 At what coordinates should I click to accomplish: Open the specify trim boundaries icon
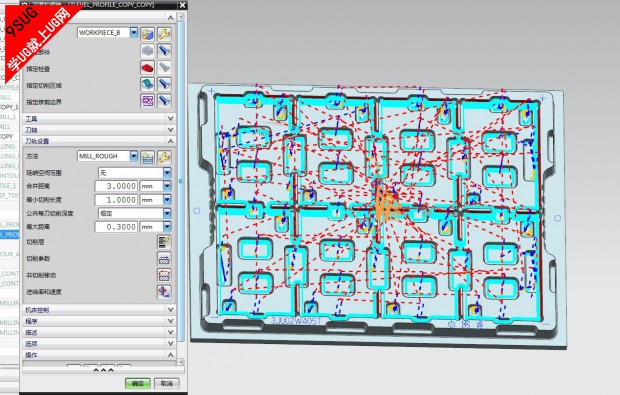click(147, 101)
